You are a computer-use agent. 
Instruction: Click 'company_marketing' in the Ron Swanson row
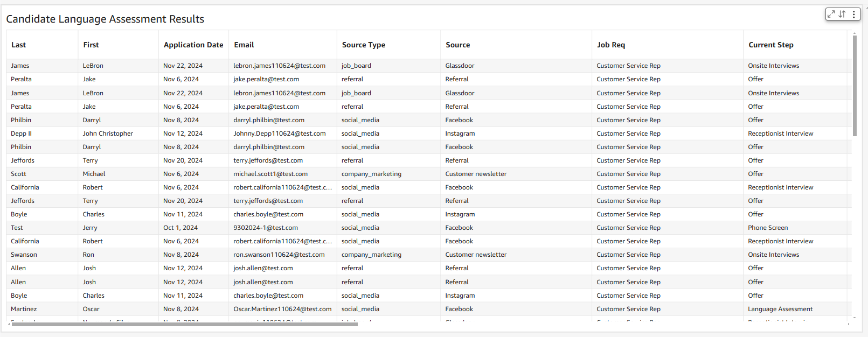(371, 255)
